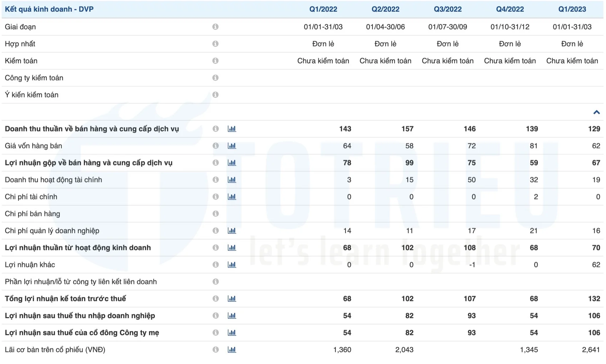Click the period 01/10-31/12 cell
Screen dimensions: 606x364
coord(510,27)
